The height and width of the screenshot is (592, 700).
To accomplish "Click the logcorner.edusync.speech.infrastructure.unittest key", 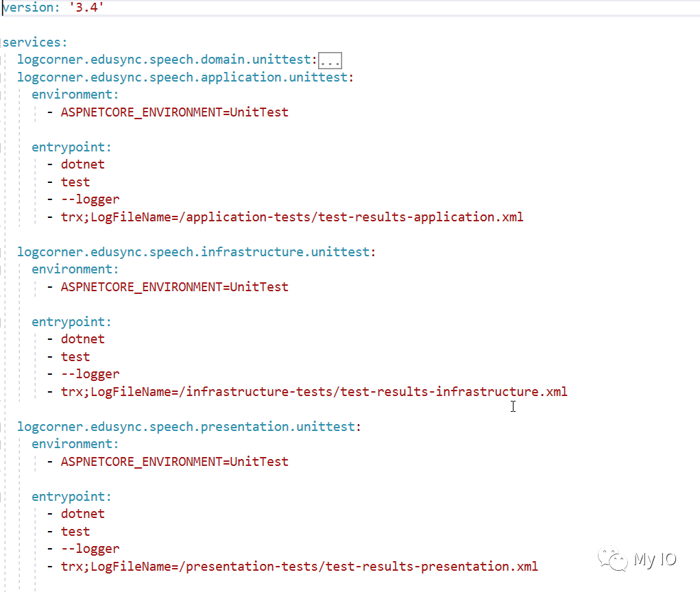I will pyautogui.click(x=197, y=252).
